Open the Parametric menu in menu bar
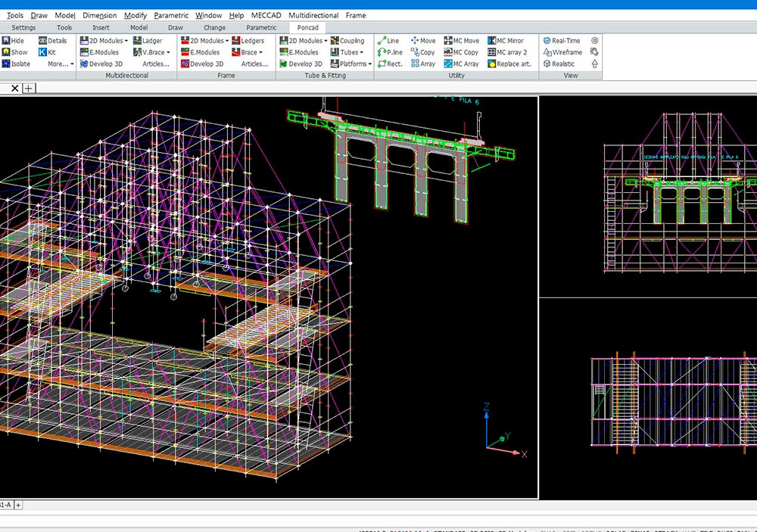757x532 pixels. [x=171, y=15]
